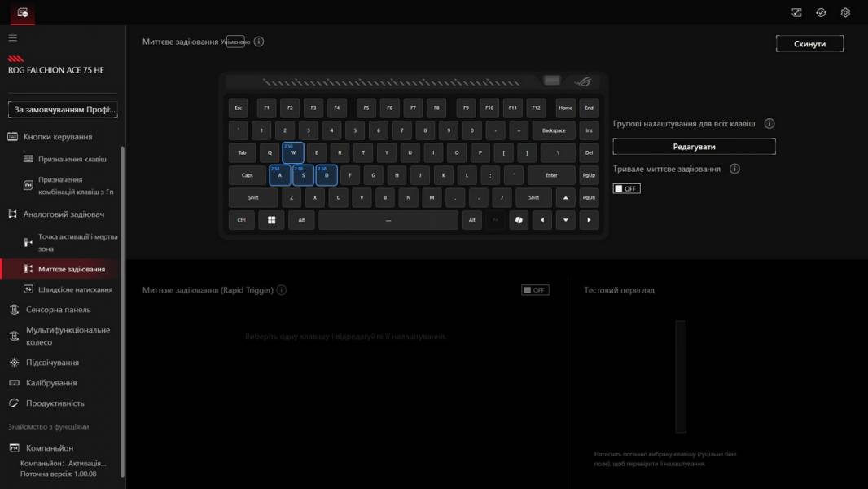Toggle the Тривале миттєве задіювання switch
This screenshot has width=868, height=489.
click(626, 188)
